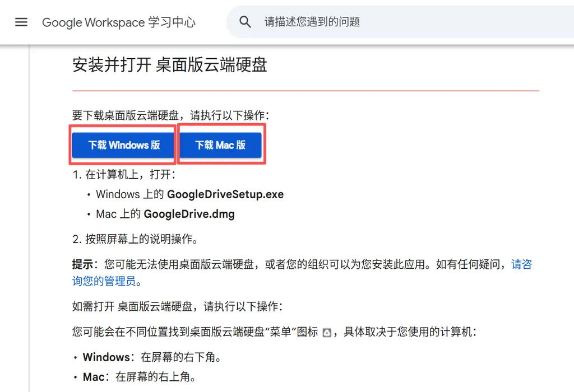Click the GoogleDriveSetup.exe filename text

coord(225,194)
